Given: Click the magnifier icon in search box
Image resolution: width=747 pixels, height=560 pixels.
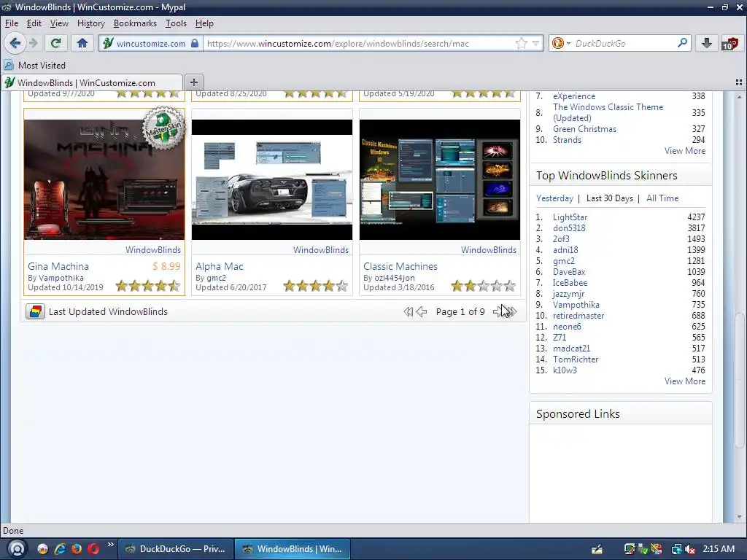Looking at the screenshot, I should [x=682, y=43].
